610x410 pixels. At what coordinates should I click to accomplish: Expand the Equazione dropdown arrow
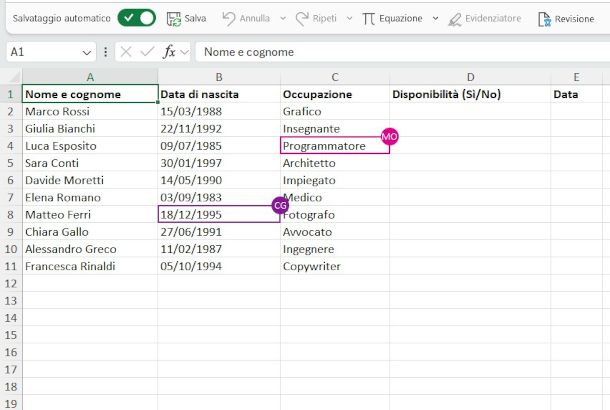point(435,18)
